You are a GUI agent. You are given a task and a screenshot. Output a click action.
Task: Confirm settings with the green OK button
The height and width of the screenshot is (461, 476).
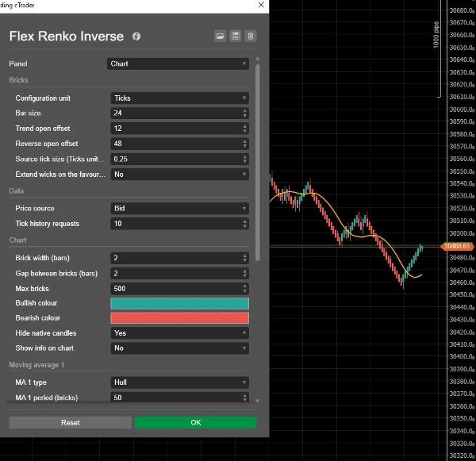pyautogui.click(x=196, y=423)
